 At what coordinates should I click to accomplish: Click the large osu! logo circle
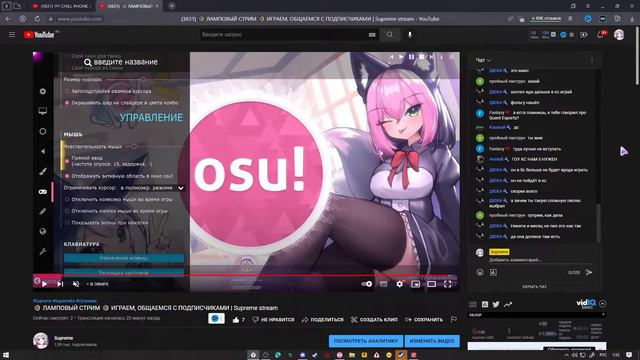click(252, 174)
